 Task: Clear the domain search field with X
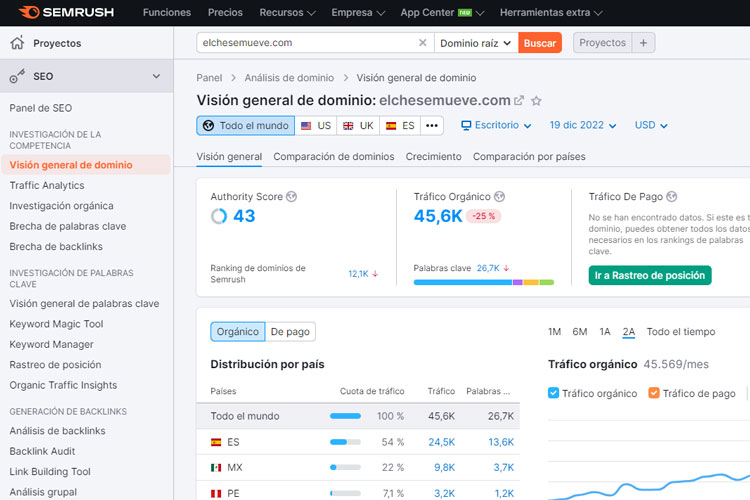[422, 43]
